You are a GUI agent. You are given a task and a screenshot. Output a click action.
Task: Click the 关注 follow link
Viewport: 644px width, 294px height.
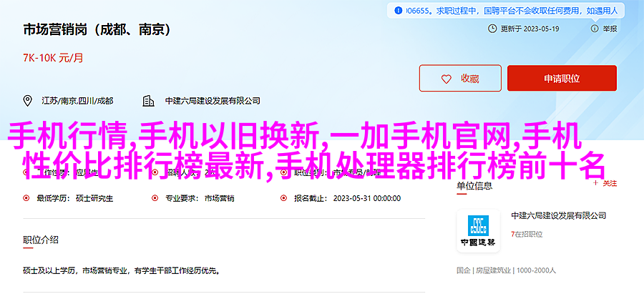610,184
